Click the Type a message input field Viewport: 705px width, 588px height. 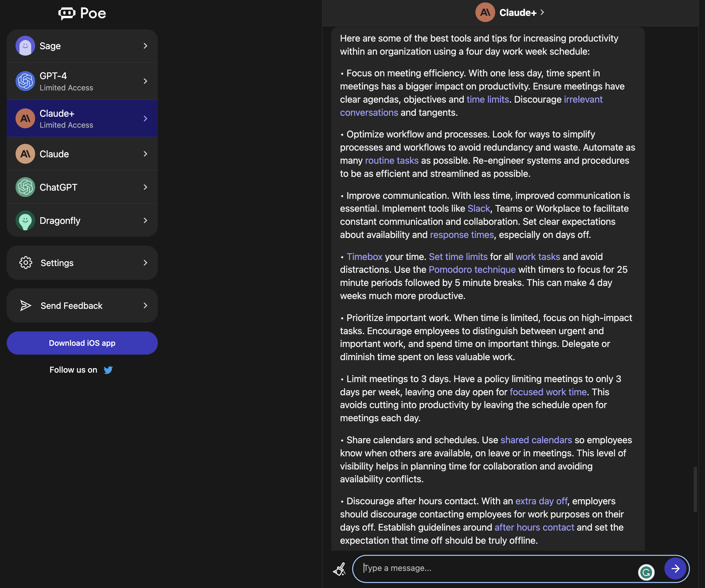(470, 568)
